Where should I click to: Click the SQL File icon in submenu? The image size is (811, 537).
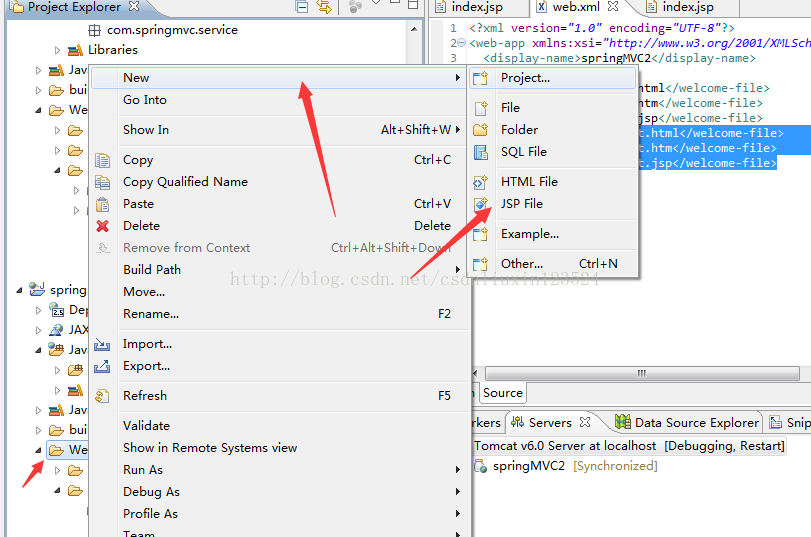tap(480, 152)
